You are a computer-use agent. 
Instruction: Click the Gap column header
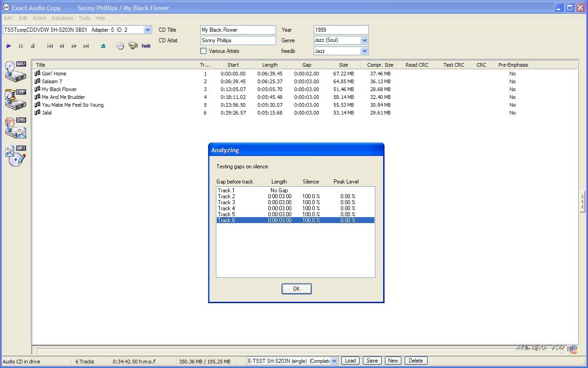point(306,65)
